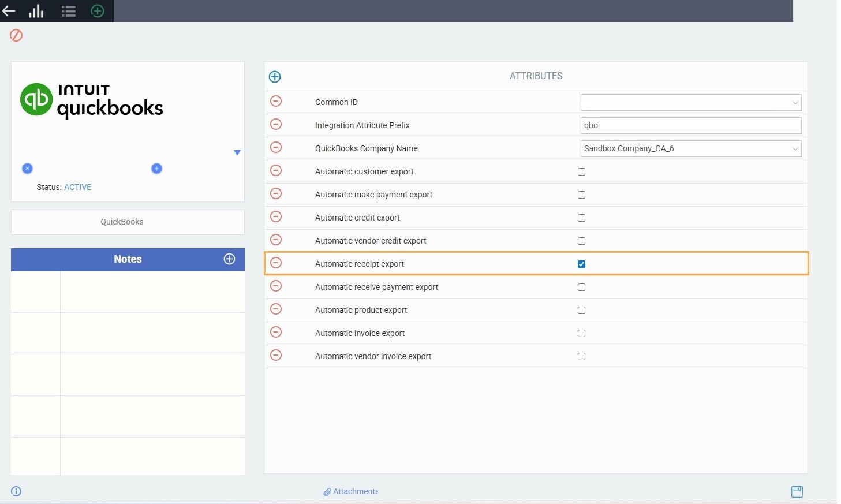Add a new attribute with plus icon
This screenshot has height=504, width=841.
point(275,77)
